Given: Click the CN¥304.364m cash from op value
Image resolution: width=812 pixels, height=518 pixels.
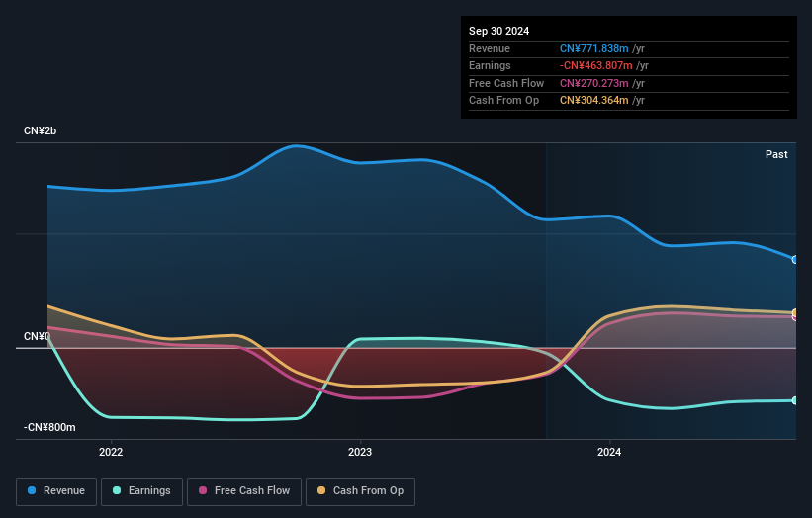Looking at the screenshot, I should (x=593, y=101).
